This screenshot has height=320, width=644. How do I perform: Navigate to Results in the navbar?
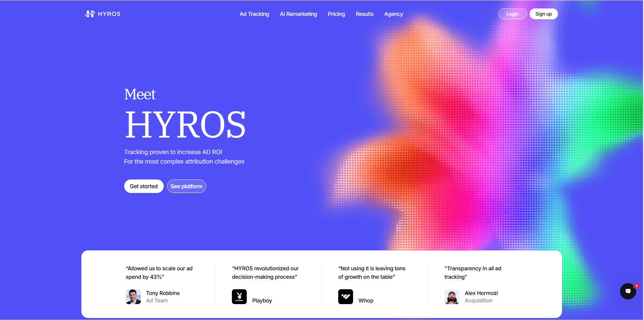pos(364,14)
